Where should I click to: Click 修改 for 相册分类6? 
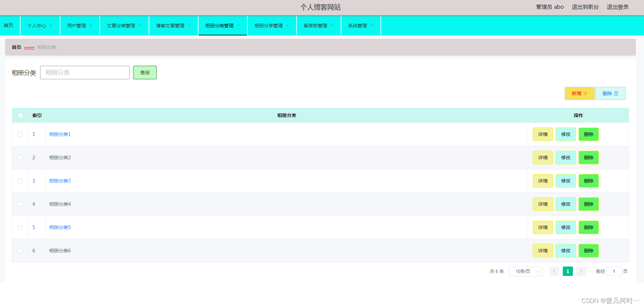tap(566, 251)
